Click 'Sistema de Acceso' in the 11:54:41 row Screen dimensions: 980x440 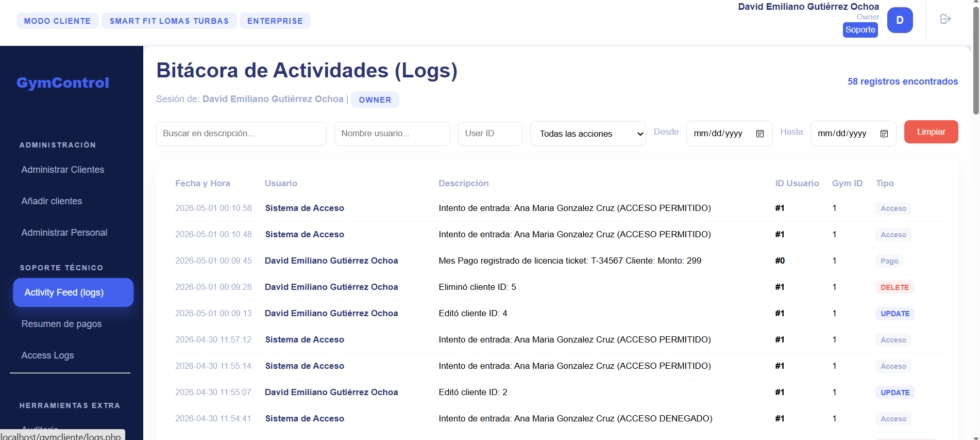coord(305,419)
